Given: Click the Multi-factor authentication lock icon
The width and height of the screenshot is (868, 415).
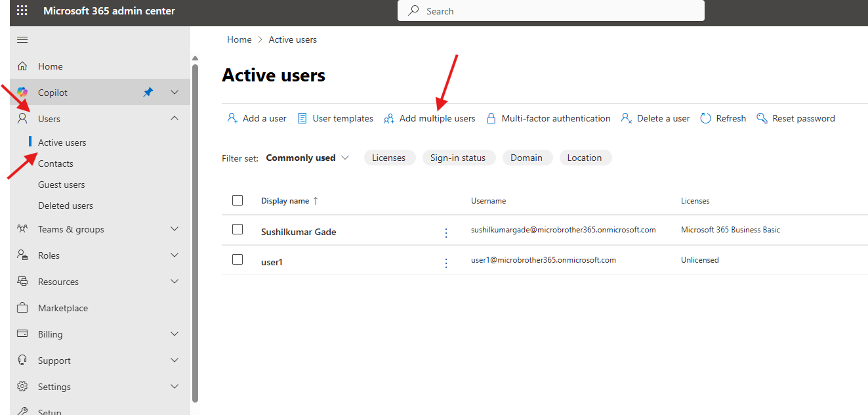Looking at the screenshot, I should [x=491, y=118].
